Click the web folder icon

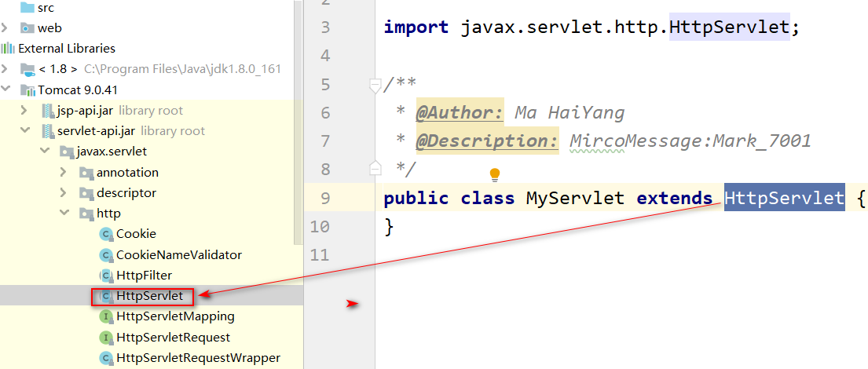tap(27, 27)
